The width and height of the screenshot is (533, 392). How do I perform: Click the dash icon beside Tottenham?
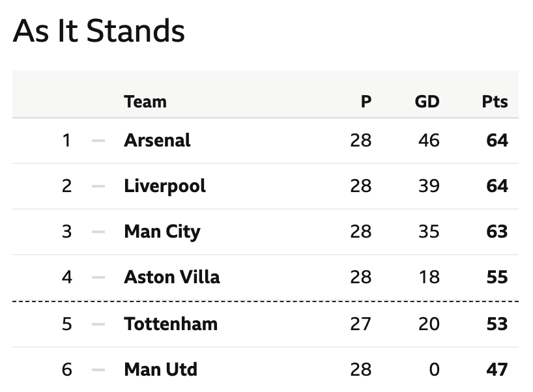tap(98, 324)
